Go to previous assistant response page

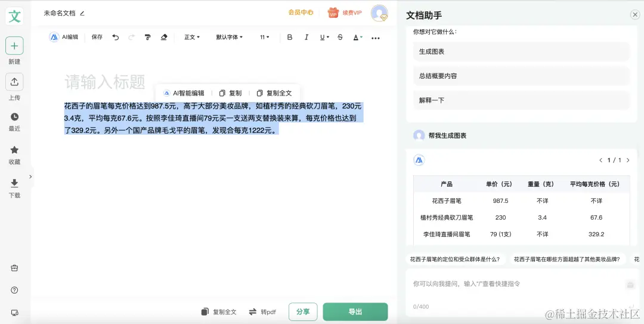point(601,161)
